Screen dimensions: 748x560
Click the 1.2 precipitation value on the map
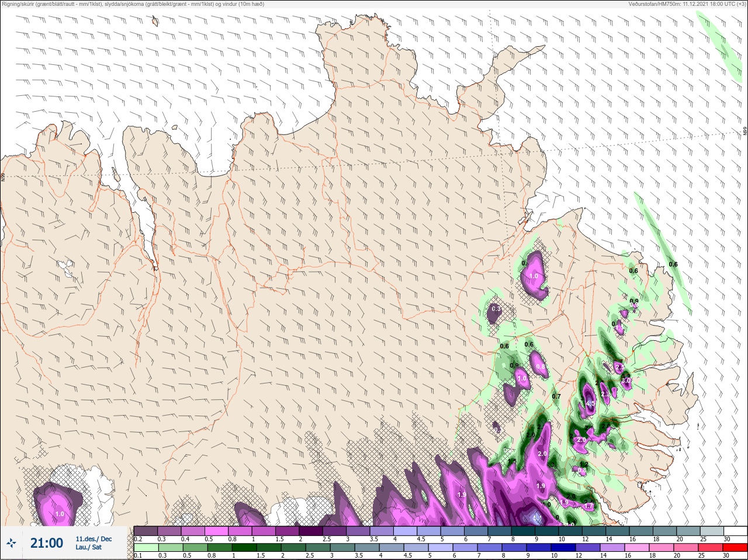pyautogui.click(x=583, y=464)
